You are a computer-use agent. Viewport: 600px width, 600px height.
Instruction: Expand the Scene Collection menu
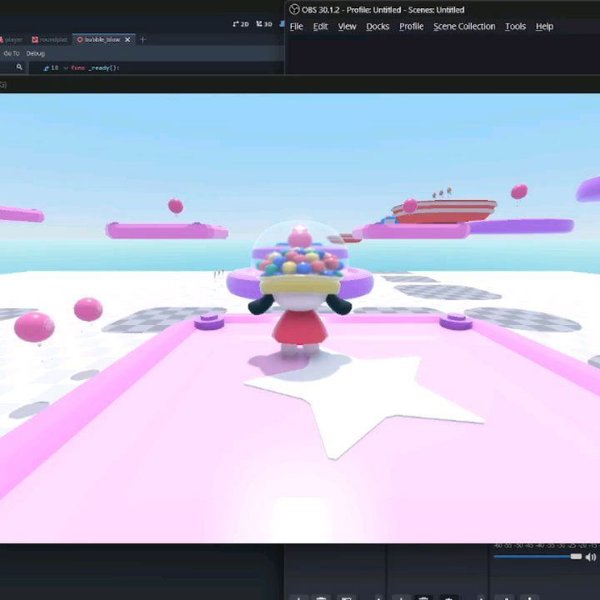(x=464, y=26)
